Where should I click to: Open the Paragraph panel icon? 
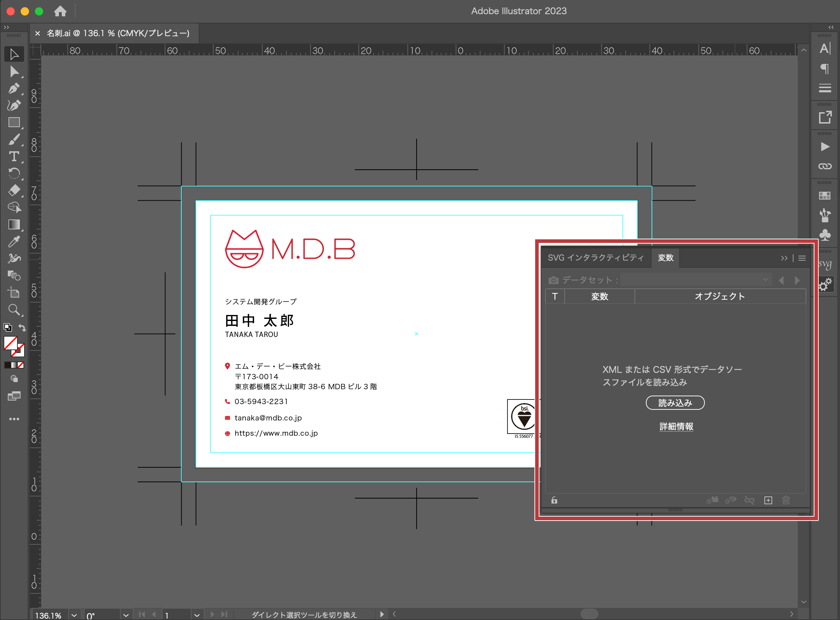825,68
